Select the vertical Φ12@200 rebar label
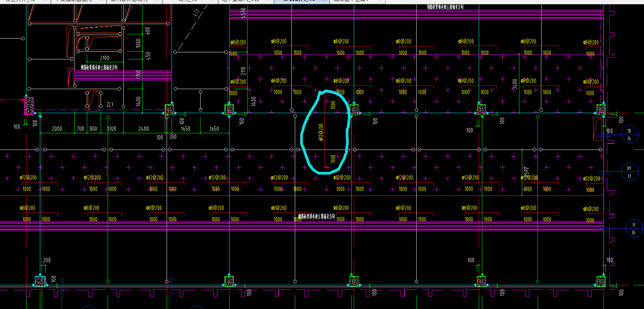The width and height of the screenshot is (644, 309). tap(321, 132)
